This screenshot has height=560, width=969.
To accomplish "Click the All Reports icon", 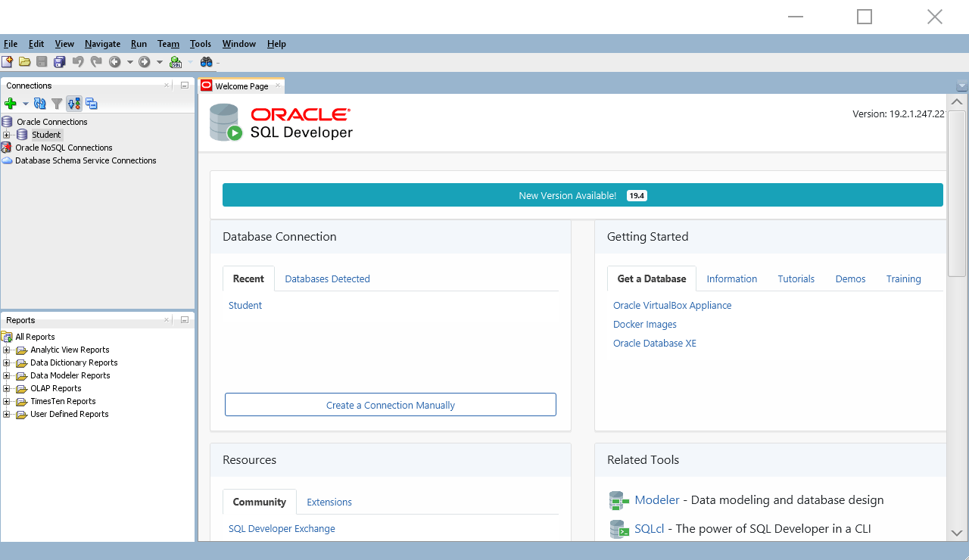I will 8,337.
